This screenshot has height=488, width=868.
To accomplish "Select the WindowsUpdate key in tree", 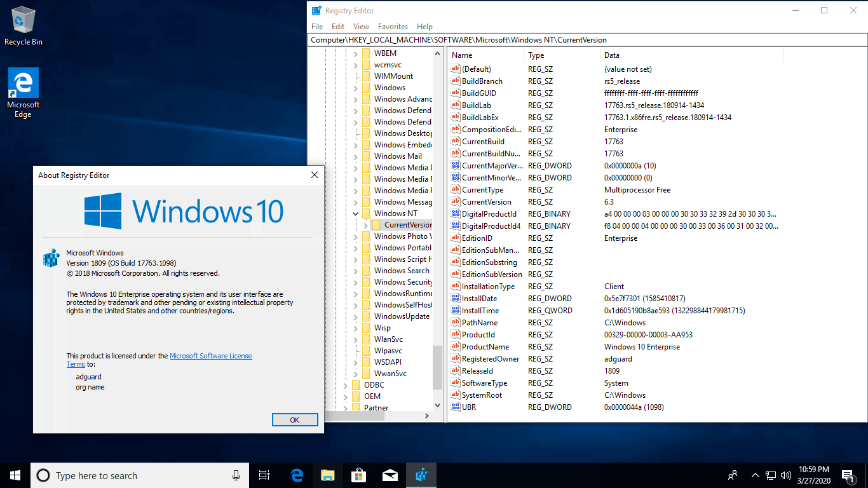I will pos(402,316).
